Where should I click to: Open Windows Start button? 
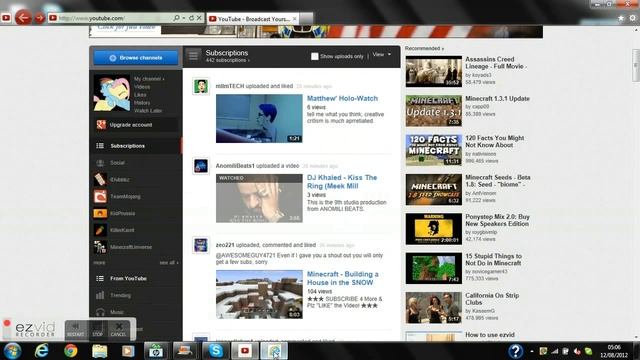pos(13,351)
